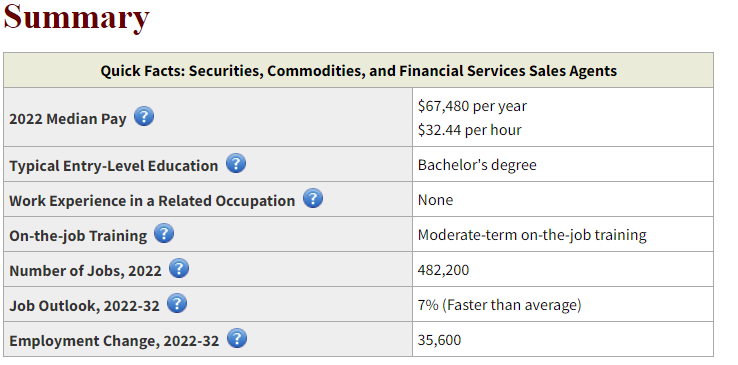Click the $32.44 per hour value
This screenshot has width=738, height=365.
tap(469, 130)
